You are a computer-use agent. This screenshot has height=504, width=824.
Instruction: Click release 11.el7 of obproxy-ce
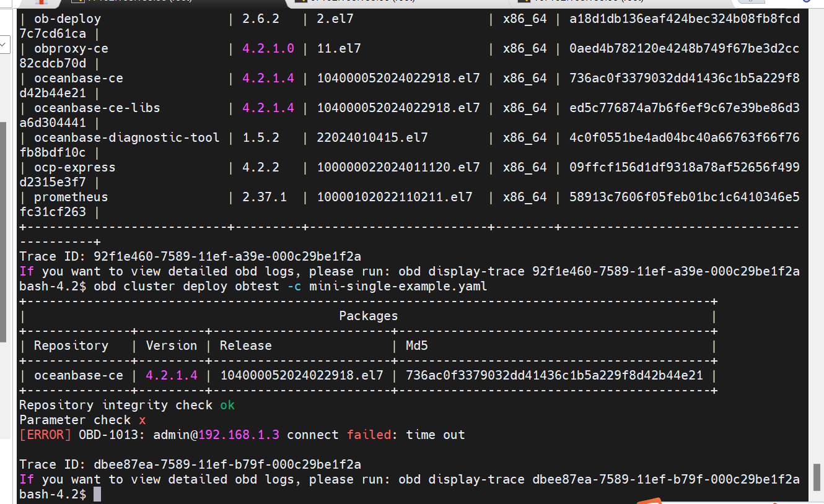(338, 48)
